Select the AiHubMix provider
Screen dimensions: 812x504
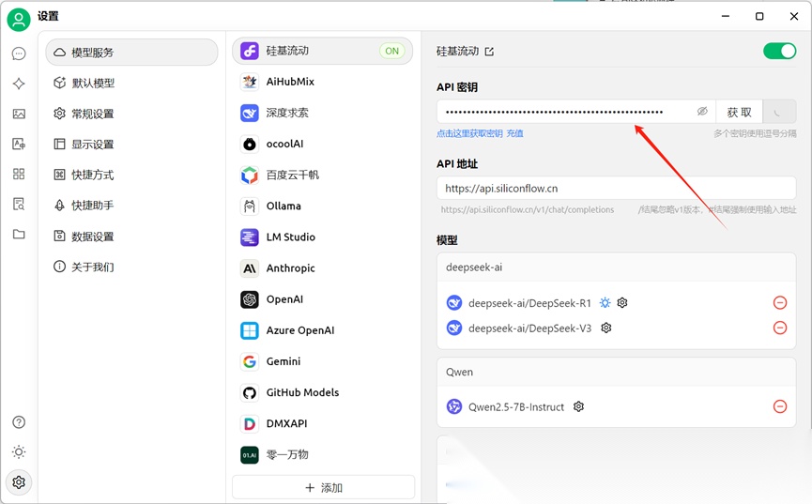(322, 82)
